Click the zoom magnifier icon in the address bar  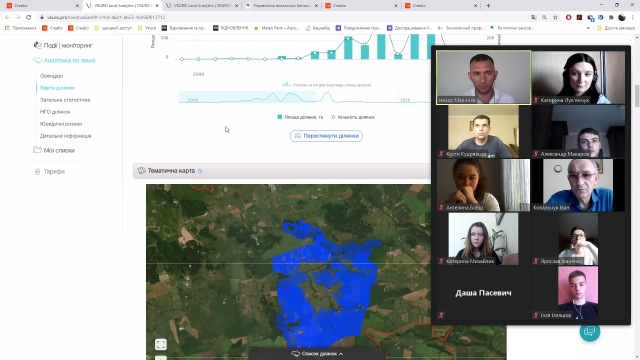tap(544, 17)
